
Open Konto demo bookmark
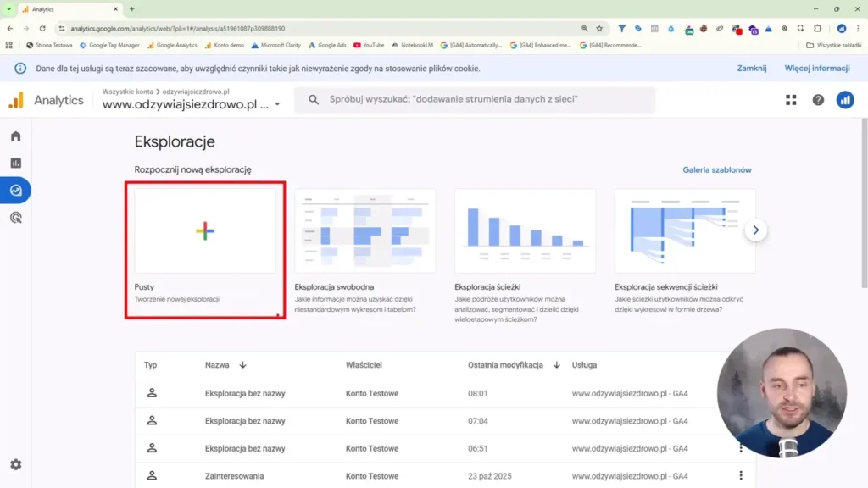click(224, 46)
